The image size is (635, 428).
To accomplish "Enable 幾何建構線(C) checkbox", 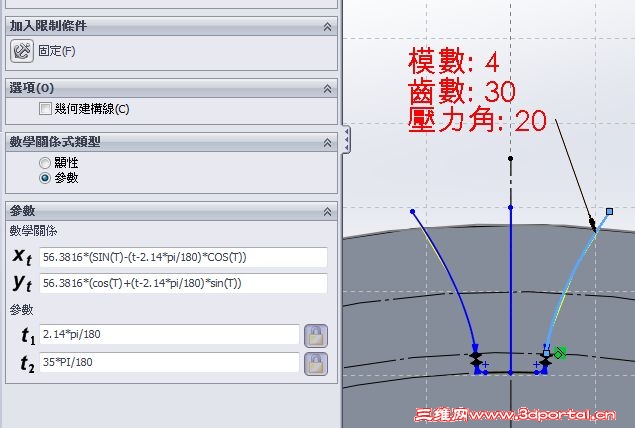I will (45, 109).
